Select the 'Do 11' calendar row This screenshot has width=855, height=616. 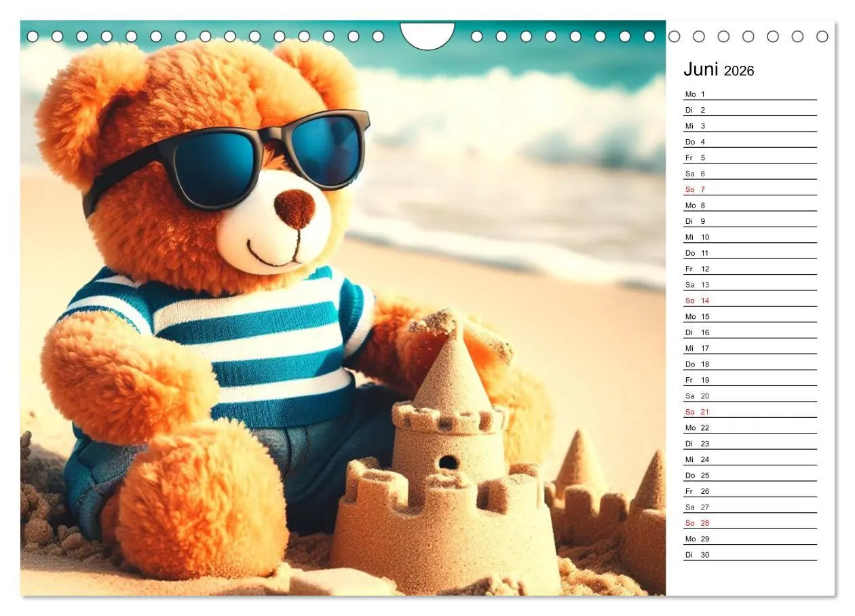point(750,252)
